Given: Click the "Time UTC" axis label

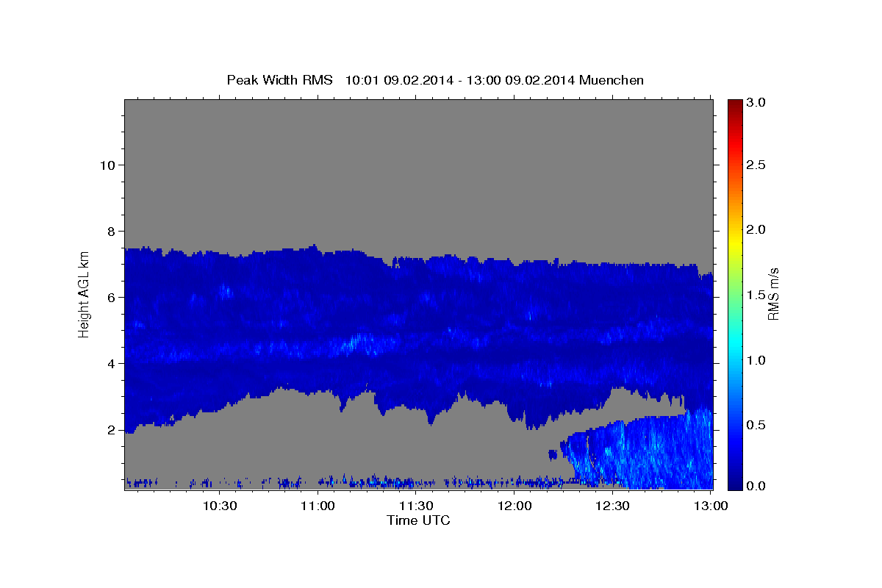Looking at the screenshot, I should (418, 520).
